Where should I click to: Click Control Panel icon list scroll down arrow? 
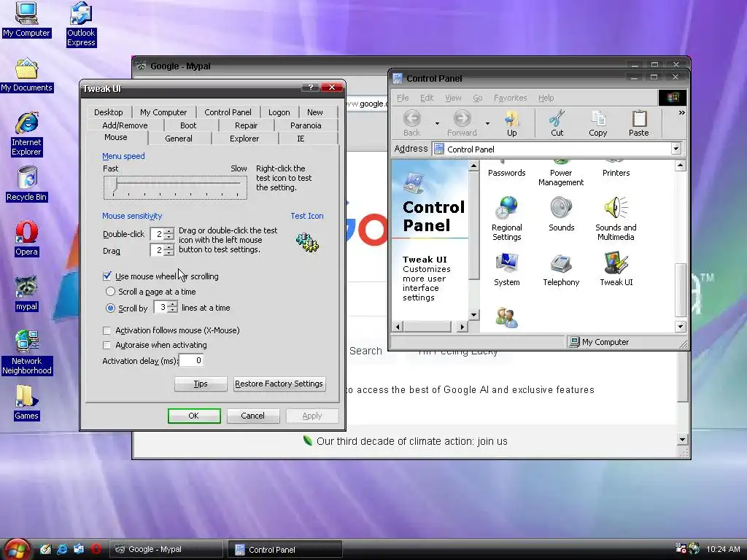681,327
